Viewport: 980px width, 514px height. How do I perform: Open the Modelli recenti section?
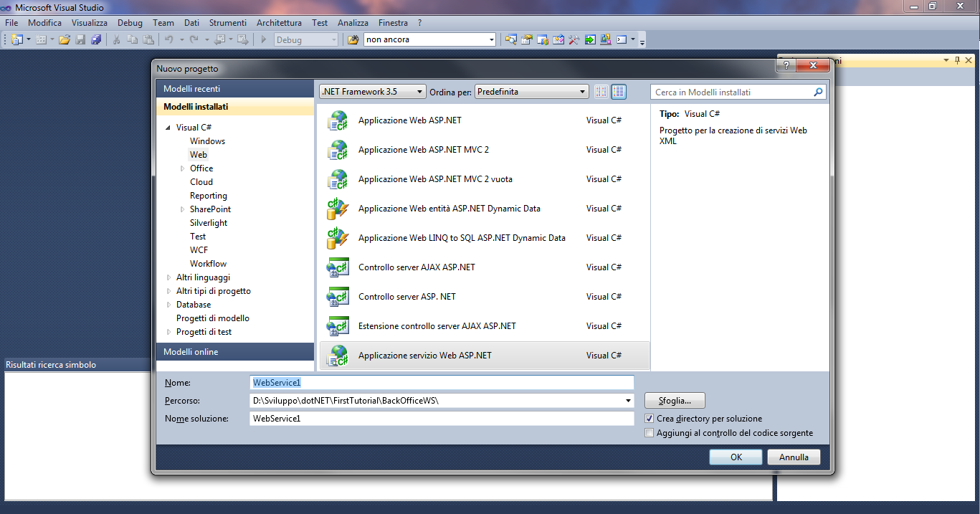pyautogui.click(x=235, y=89)
